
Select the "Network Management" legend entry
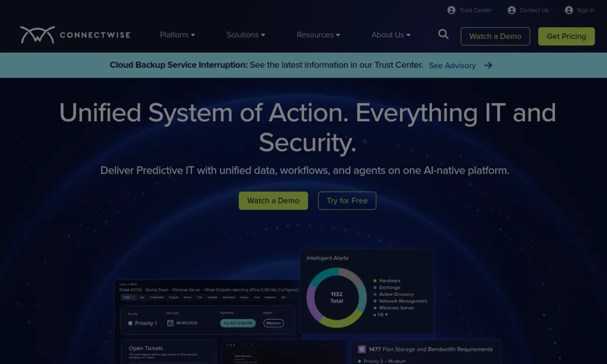click(400, 301)
